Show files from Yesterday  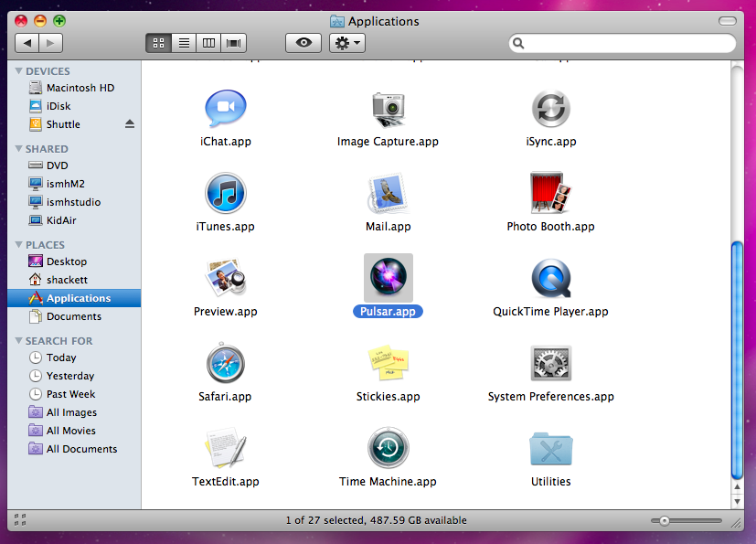click(x=74, y=376)
